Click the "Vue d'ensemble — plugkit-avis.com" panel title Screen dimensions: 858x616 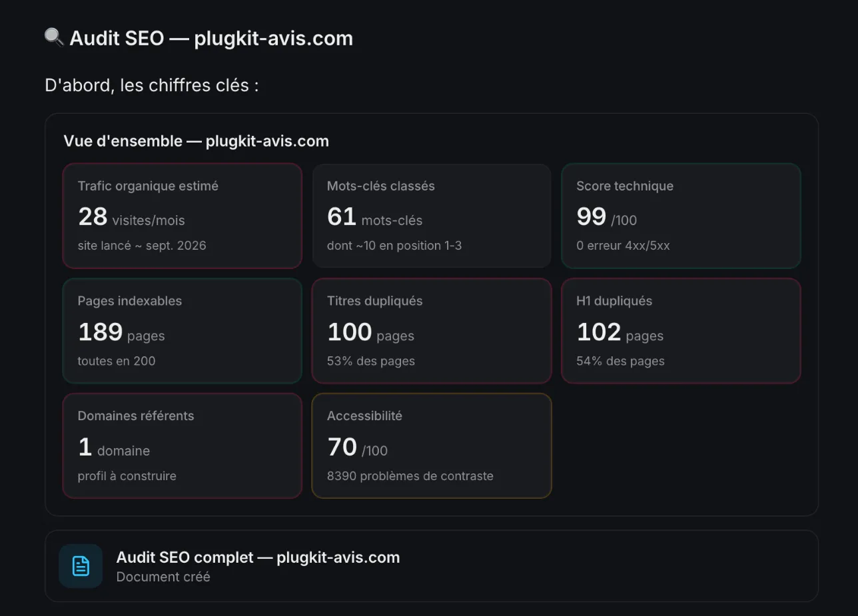pos(196,141)
